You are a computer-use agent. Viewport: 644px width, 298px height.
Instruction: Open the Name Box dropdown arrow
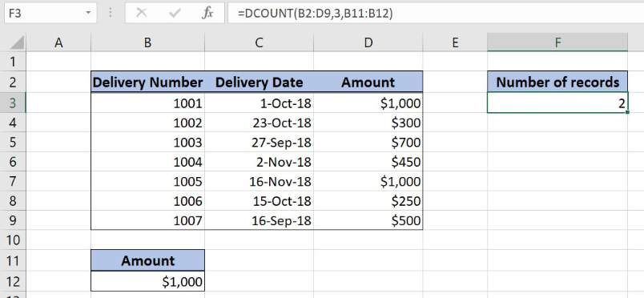(88, 13)
